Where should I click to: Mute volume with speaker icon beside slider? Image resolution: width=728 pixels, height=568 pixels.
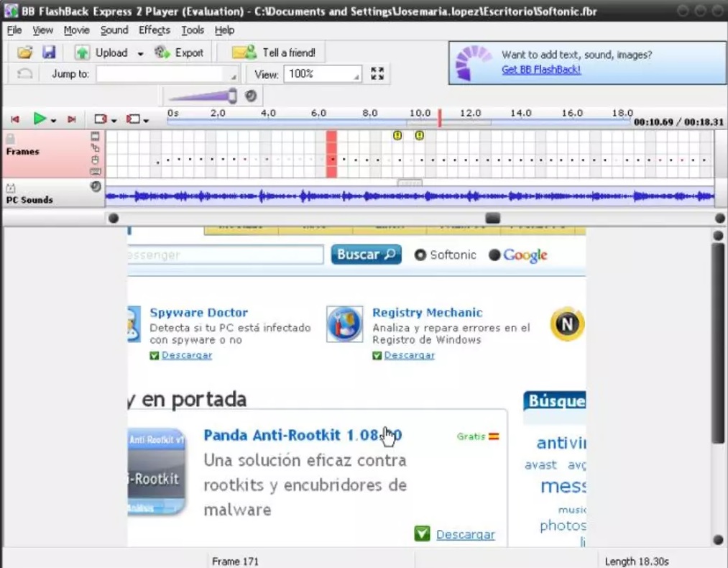pyautogui.click(x=251, y=96)
